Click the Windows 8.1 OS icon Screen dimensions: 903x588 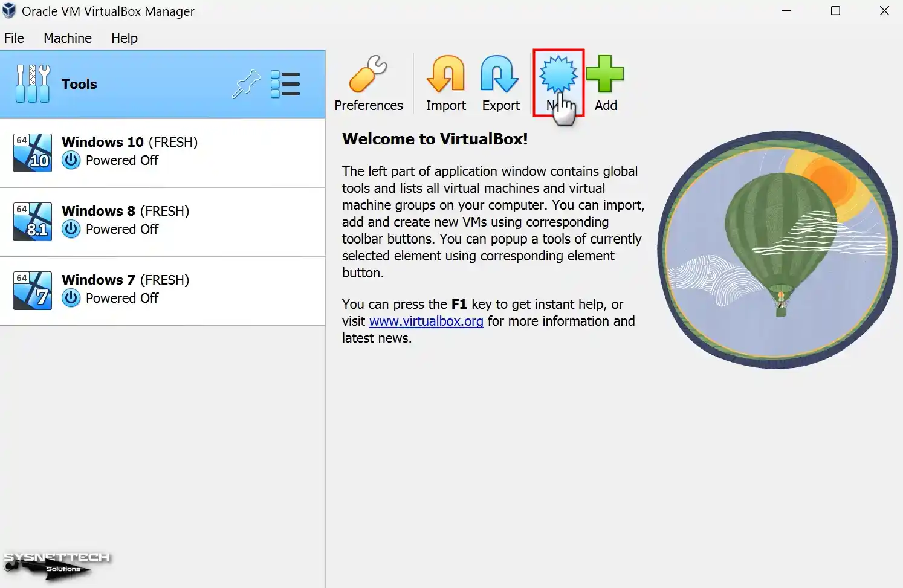33,221
